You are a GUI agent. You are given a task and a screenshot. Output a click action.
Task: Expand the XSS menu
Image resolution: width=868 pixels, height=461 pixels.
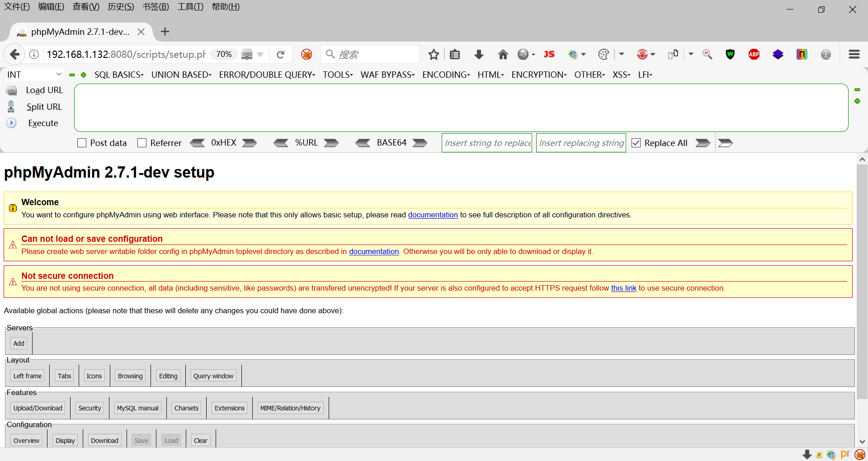point(621,75)
